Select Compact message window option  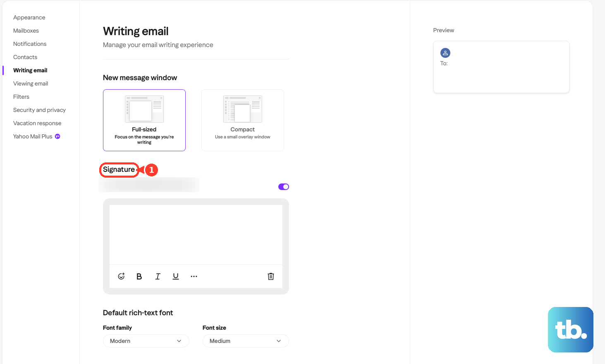243,120
